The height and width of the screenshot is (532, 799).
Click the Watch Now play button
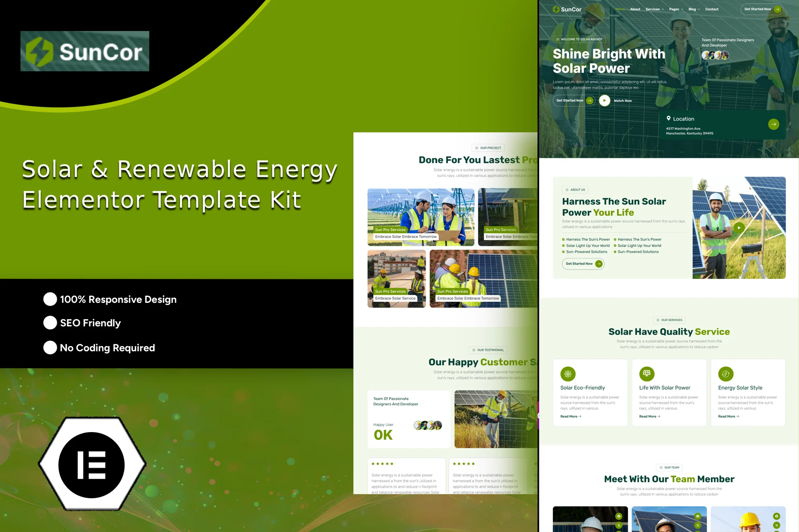(x=605, y=101)
